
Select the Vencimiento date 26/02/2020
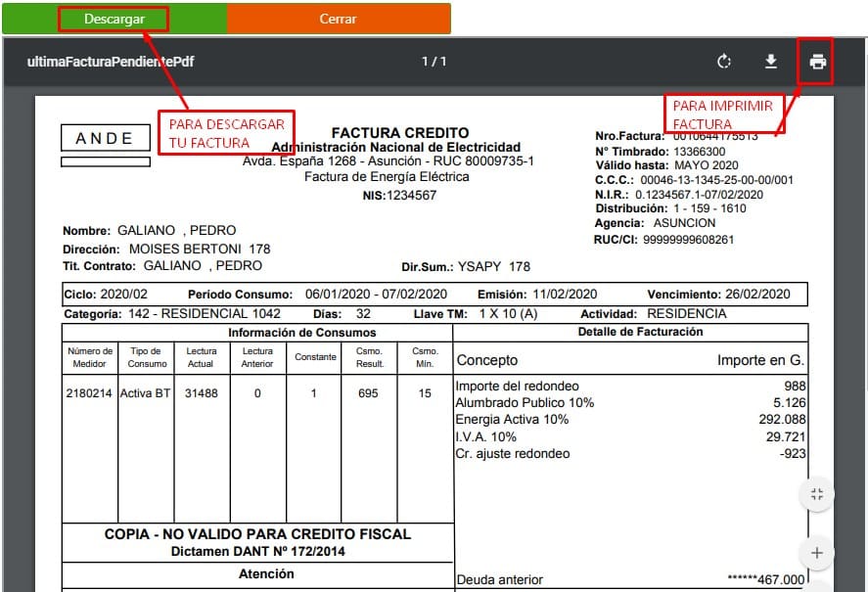[757, 295]
